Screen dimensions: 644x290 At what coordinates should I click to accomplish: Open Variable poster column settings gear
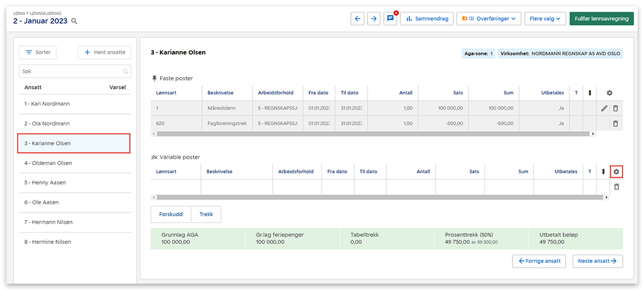point(617,171)
